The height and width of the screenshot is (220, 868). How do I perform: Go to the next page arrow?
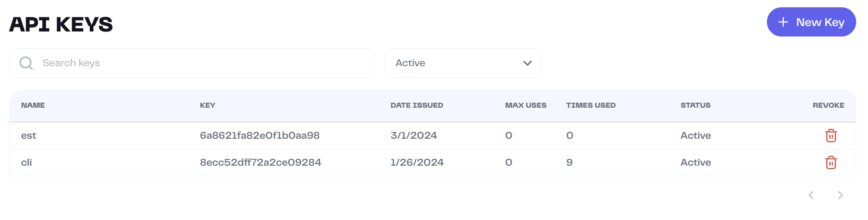840,195
